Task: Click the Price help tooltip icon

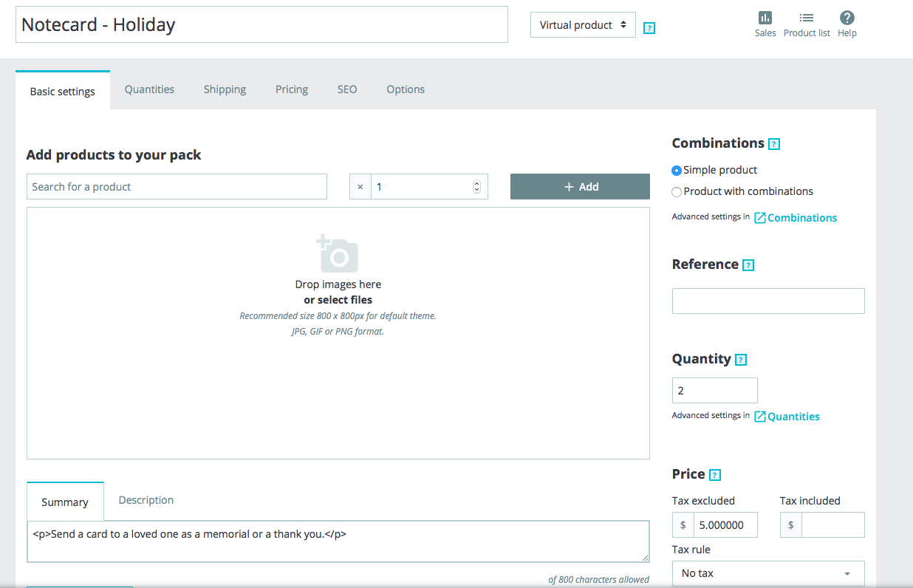Action: [x=714, y=475]
